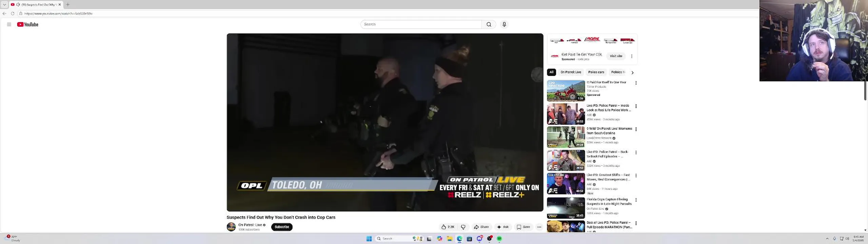Open the Discord-like chat app on taskbar

479,239
